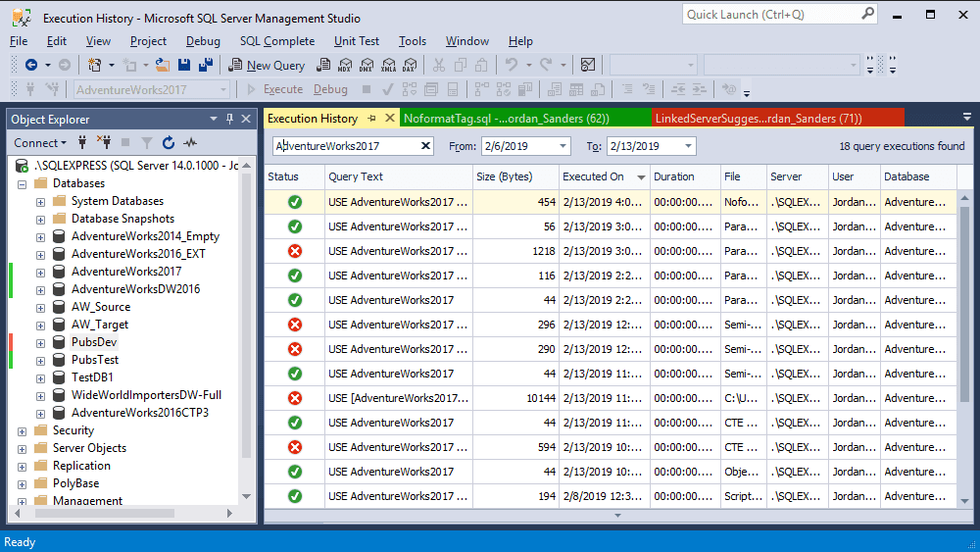Expand the PubsDev database node

tap(40, 343)
